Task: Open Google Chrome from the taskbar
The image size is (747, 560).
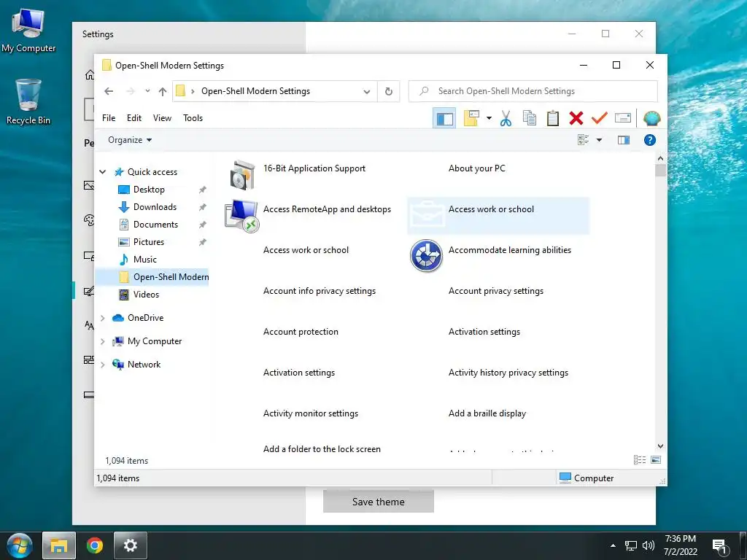Action: pos(95,545)
